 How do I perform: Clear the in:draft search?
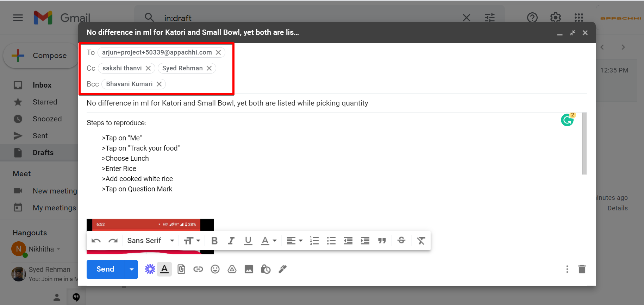pyautogui.click(x=467, y=18)
